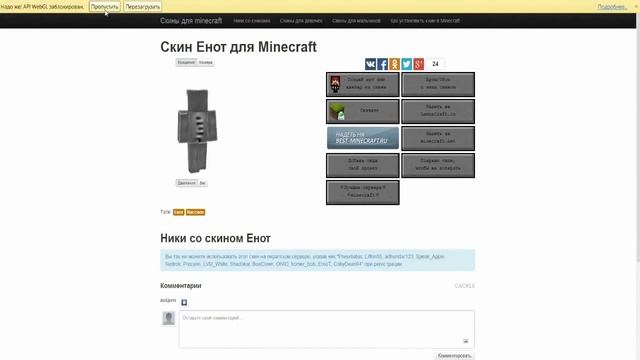Open Ники со скинами menu item

pyautogui.click(x=251, y=20)
